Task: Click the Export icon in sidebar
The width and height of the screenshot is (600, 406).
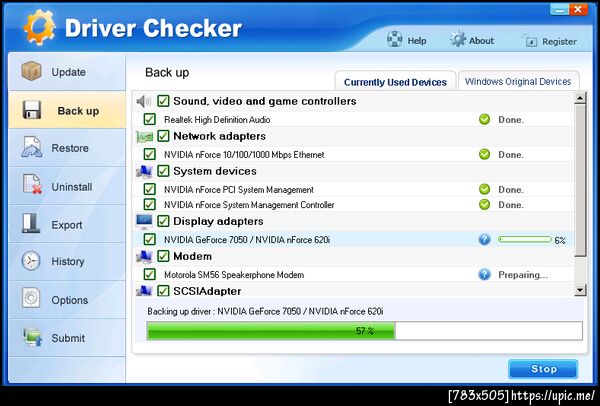Action: (x=31, y=223)
